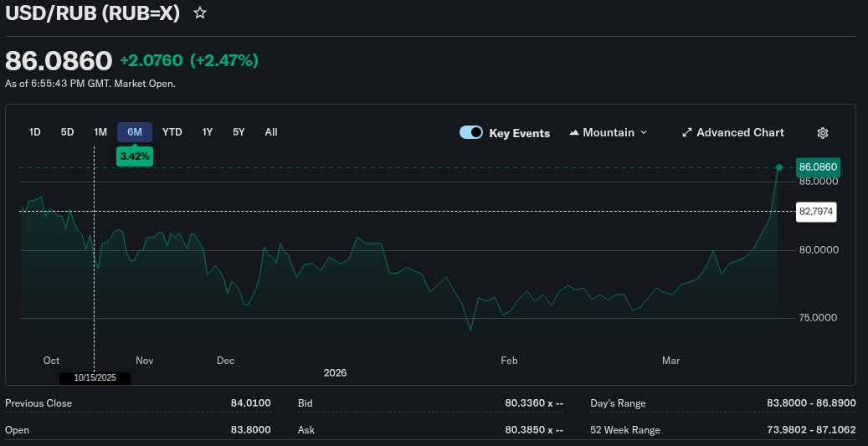Click the large 86.0860 price quote
Screen dimensions: 868x446
59,61
